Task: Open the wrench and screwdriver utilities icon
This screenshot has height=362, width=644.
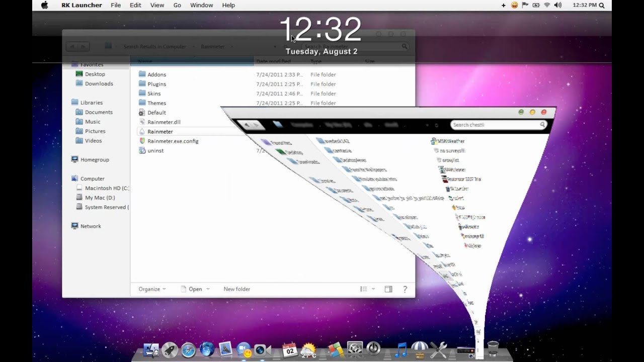Action: (439, 349)
